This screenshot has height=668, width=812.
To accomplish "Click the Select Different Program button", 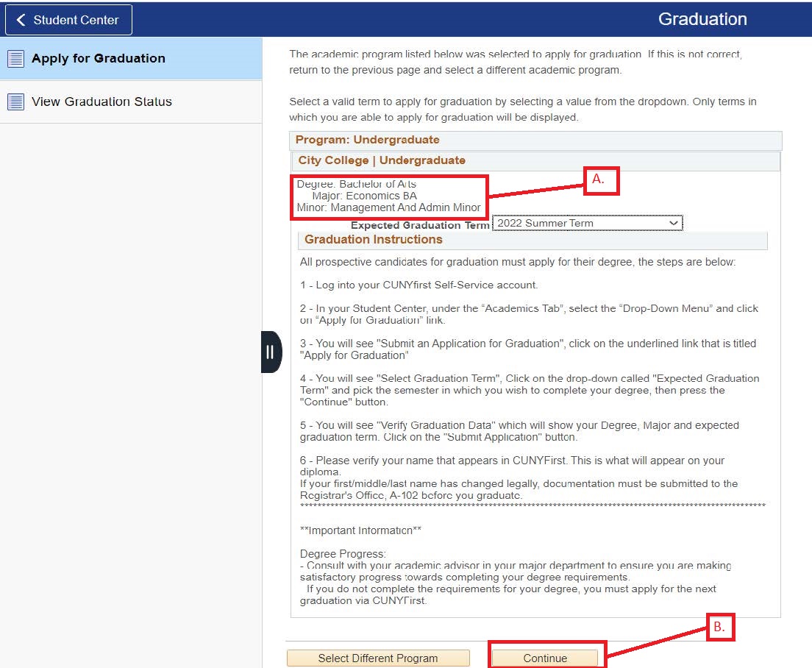I will (x=377, y=658).
